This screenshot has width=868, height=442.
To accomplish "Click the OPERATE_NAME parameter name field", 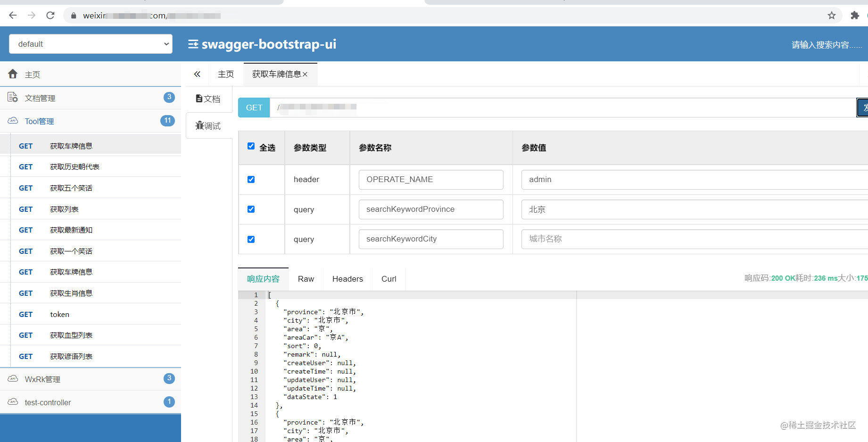I will 431,179.
